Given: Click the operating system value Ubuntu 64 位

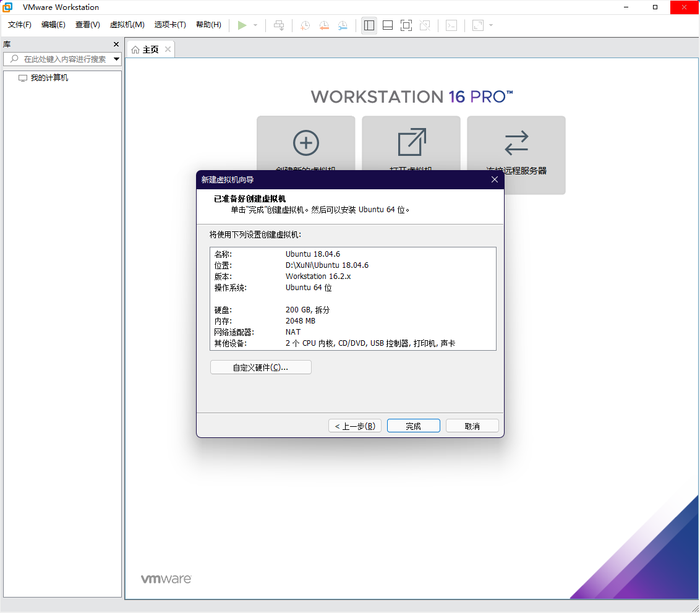Looking at the screenshot, I should pos(309,288).
